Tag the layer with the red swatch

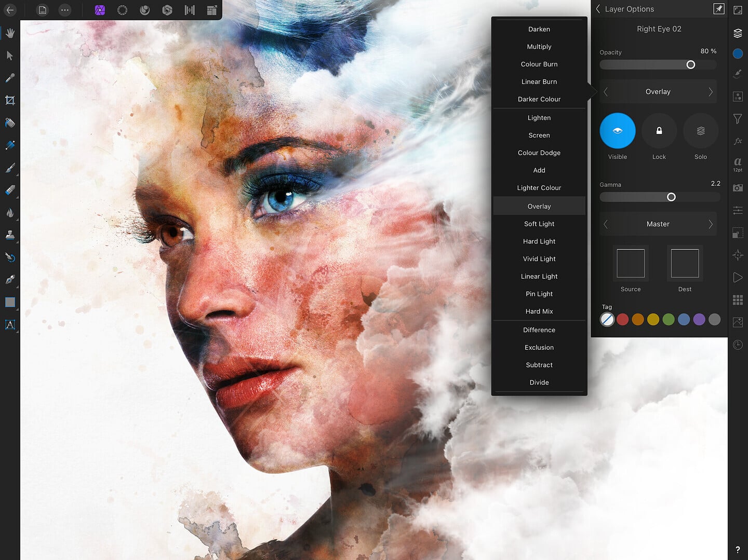point(622,319)
